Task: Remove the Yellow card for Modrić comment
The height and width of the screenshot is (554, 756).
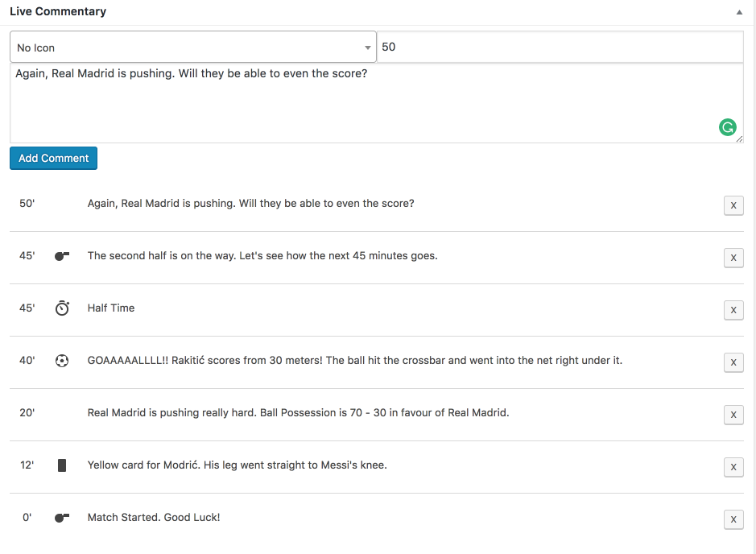Action: coord(733,467)
